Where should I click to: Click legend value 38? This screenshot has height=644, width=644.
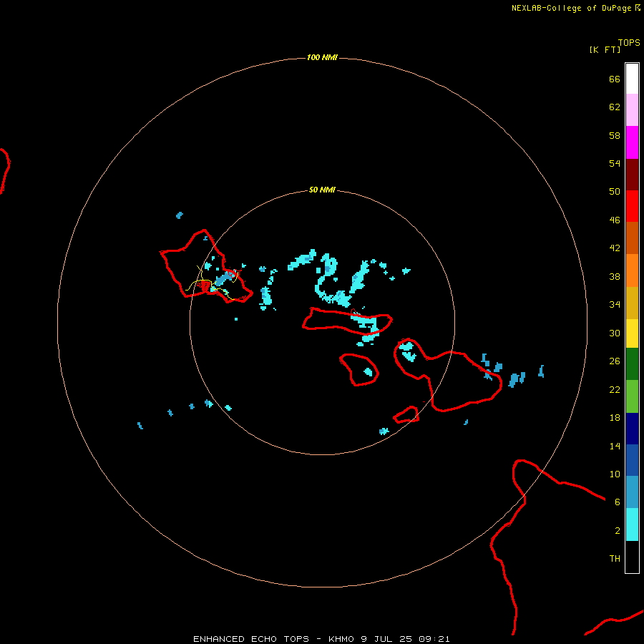pos(615,277)
